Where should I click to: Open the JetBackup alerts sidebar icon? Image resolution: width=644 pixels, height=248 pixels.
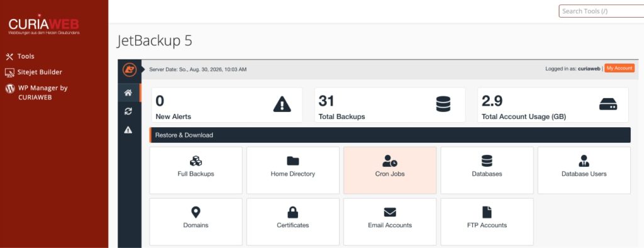pyautogui.click(x=128, y=130)
